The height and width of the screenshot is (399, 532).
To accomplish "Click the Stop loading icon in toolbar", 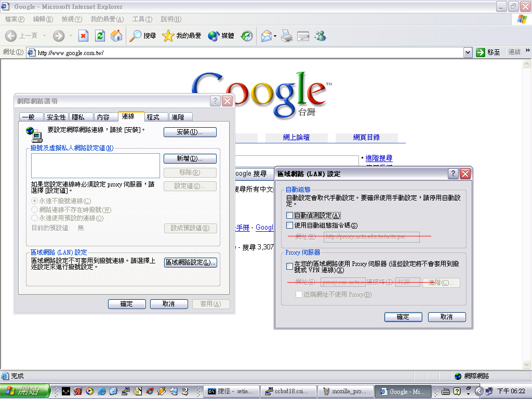I will click(x=83, y=36).
